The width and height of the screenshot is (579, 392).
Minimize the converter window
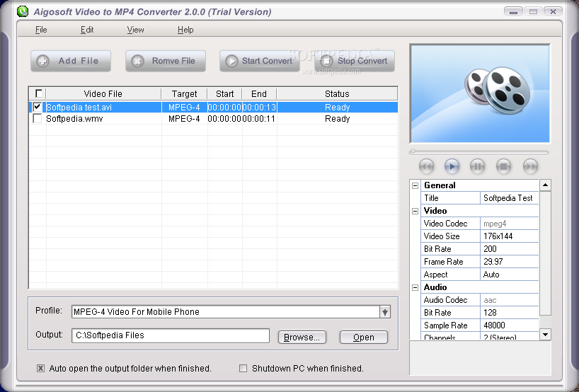pyautogui.click(x=513, y=12)
